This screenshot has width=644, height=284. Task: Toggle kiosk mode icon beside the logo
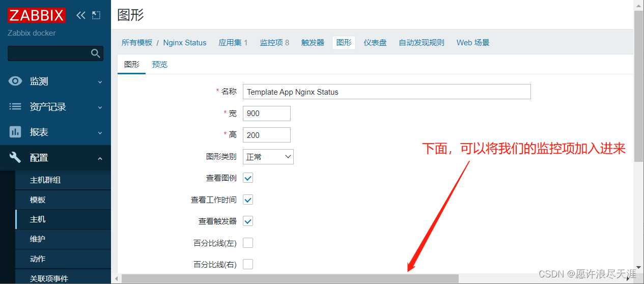(96, 15)
